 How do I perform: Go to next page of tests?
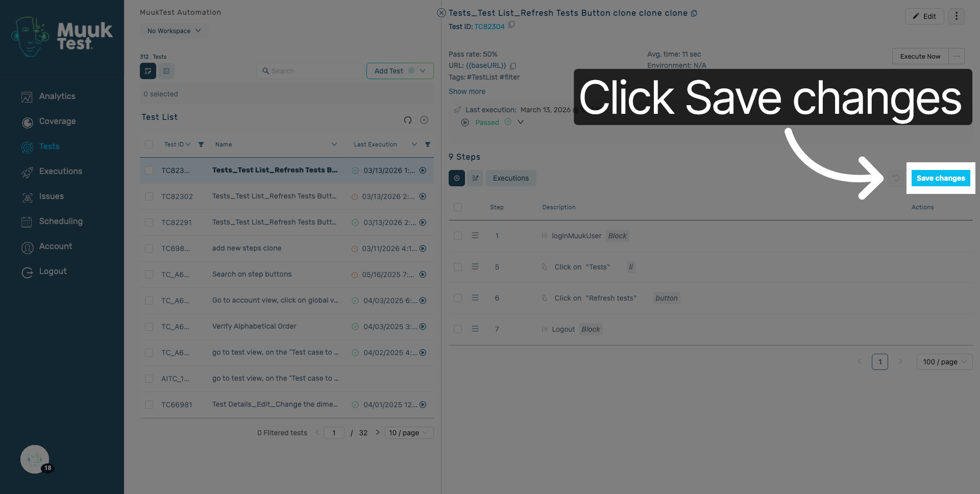[x=378, y=432]
